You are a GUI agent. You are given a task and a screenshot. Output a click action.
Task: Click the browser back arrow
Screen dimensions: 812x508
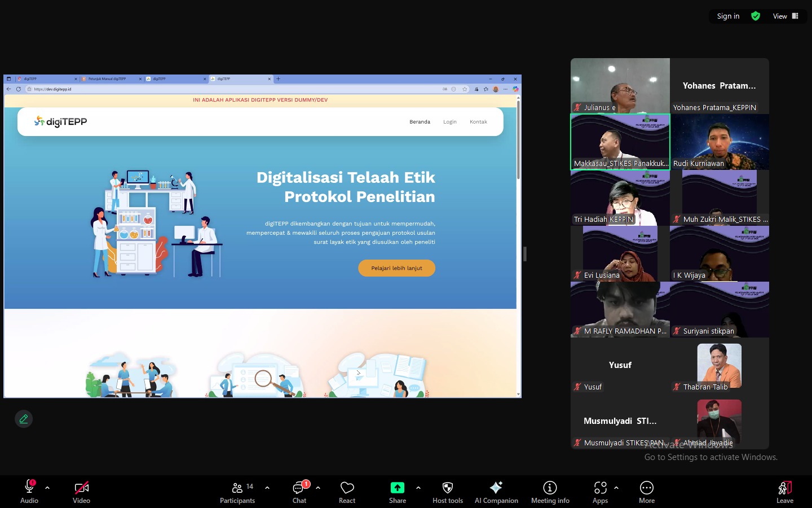(9, 89)
